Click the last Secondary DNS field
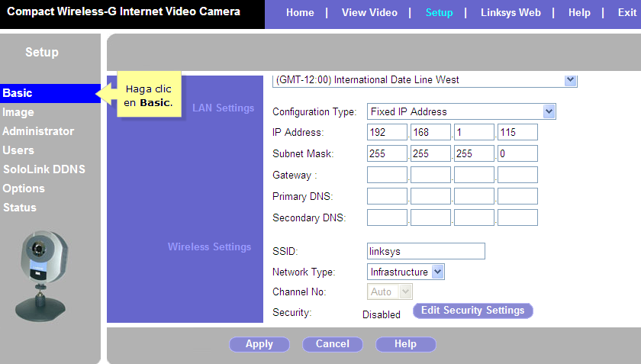Screen dimensions: 641x364 [x=517, y=217]
